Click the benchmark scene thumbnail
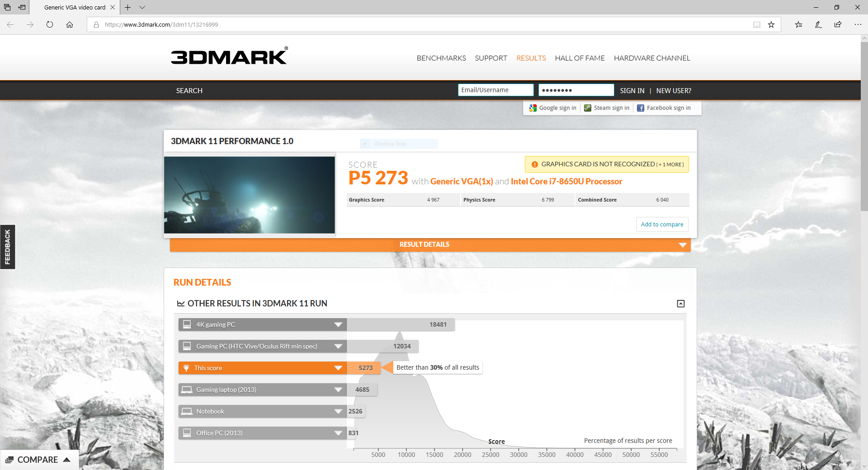Screen dimensions: 868x470 point(250,195)
